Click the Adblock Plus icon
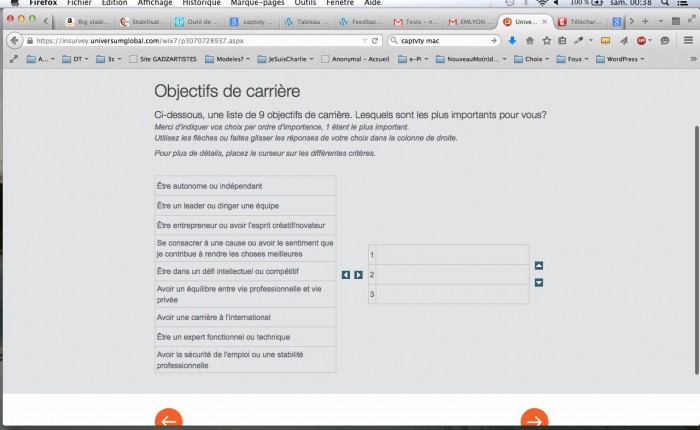 click(x=642, y=41)
